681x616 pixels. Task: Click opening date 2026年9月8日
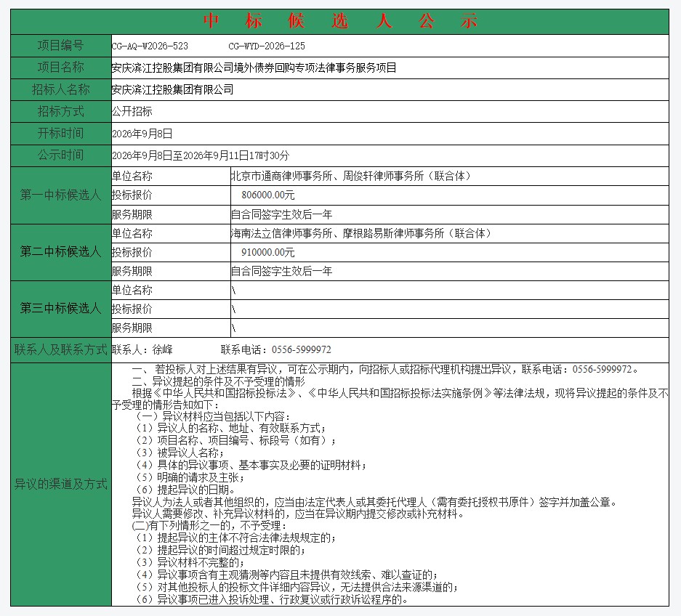click(x=142, y=134)
